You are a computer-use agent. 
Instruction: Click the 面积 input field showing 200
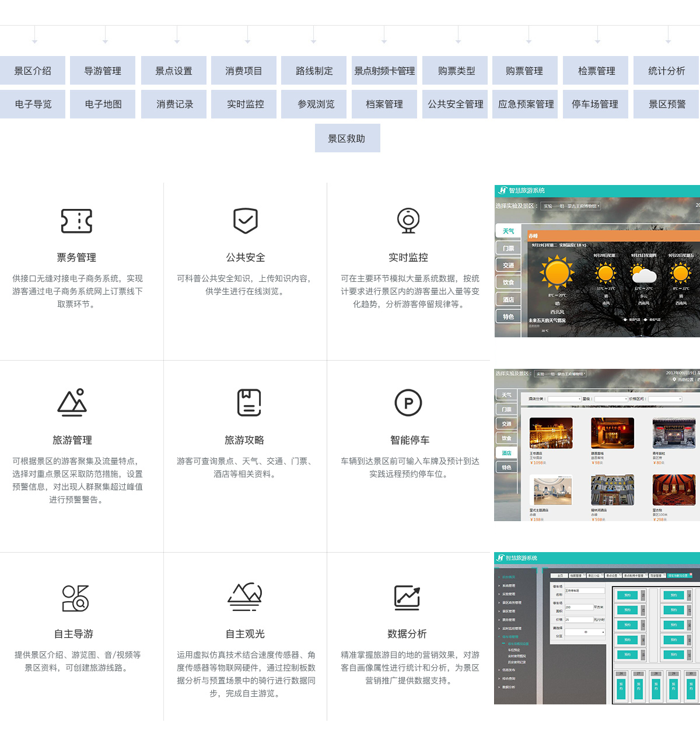point(579,607)
